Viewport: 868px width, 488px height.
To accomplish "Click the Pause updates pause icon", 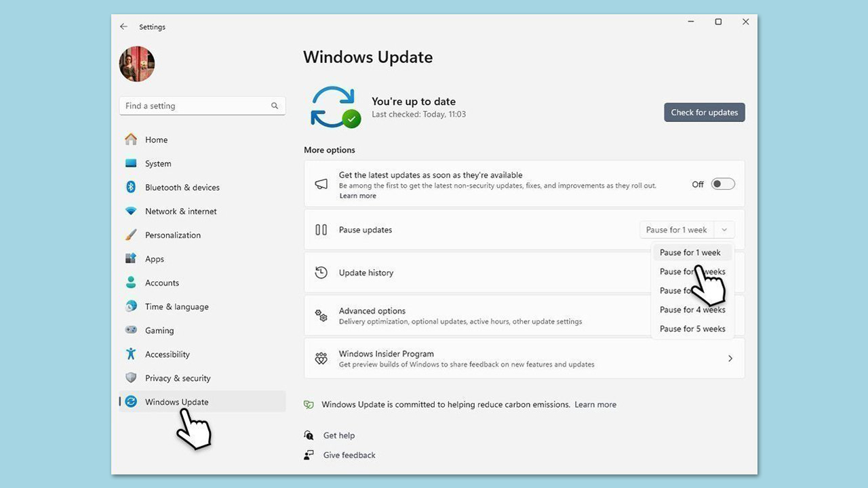I will (x=321, y=230).
